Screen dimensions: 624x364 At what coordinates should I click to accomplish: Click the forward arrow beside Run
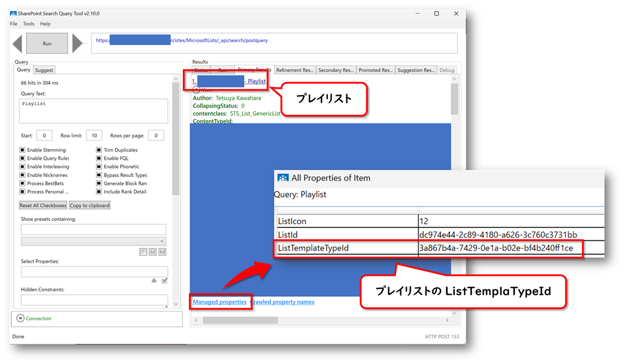pyautogui.click(x=77, y=43)
